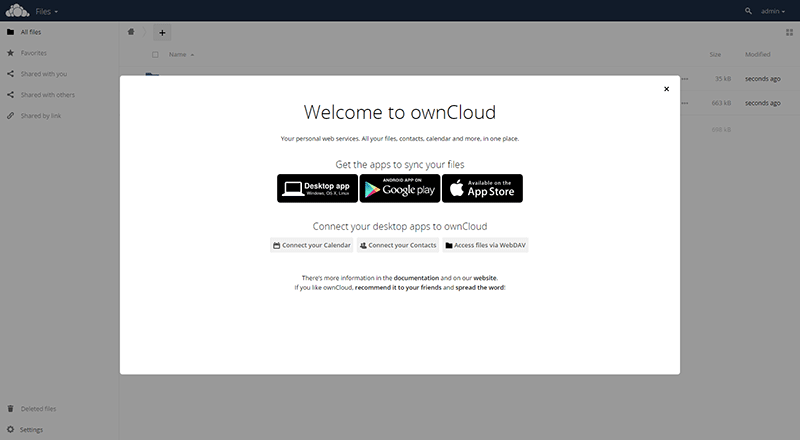Expand the admin user menu
Viewport: 800px width, 440px height.
[772, 11]
